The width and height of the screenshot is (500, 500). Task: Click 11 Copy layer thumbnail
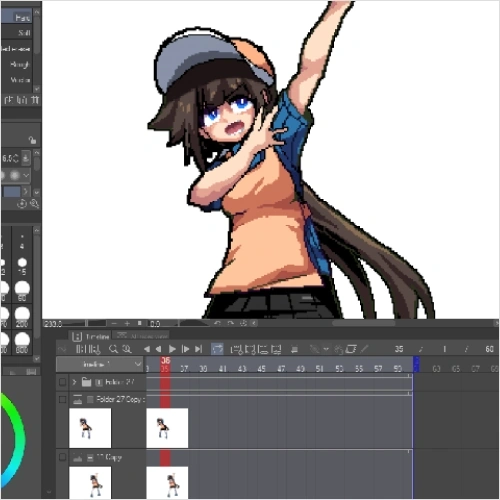(90, 482)
